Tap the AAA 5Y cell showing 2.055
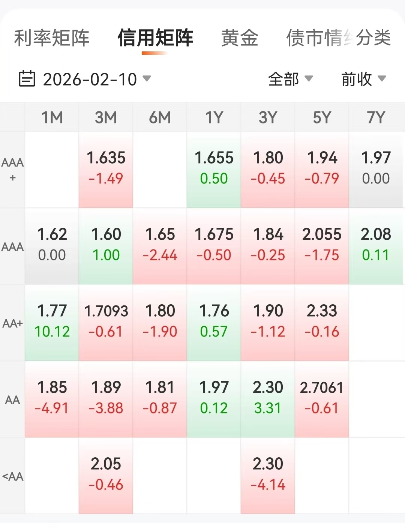This screenshot has width=405, height=532. (x=322, y=245)
